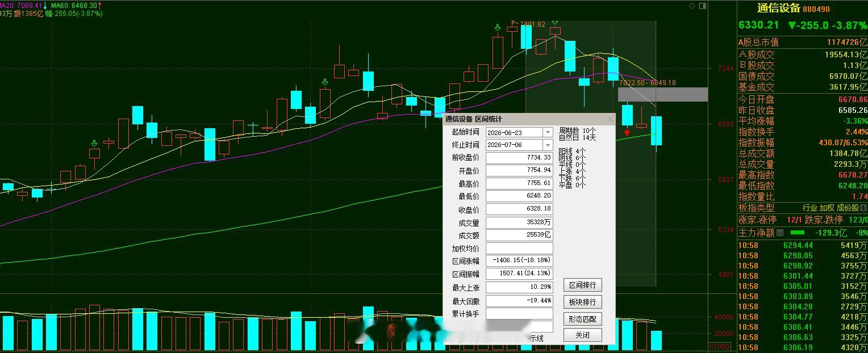868x353 pixels.
Task: Click the 7801.82 high price label on the chart
Action: click(532, 24)
